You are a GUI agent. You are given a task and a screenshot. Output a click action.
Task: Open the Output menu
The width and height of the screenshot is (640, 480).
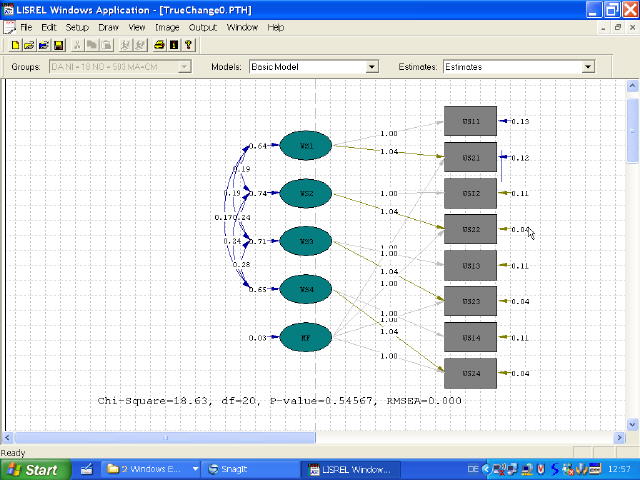(203, 27)
